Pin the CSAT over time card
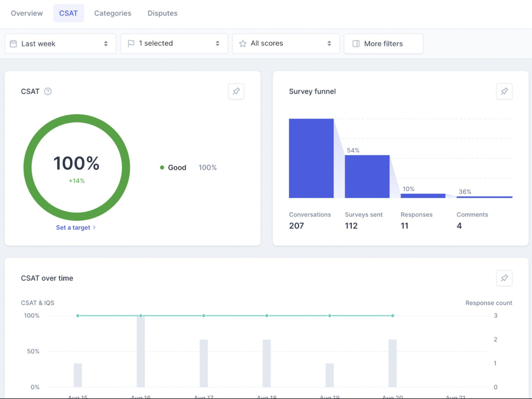 504,278
